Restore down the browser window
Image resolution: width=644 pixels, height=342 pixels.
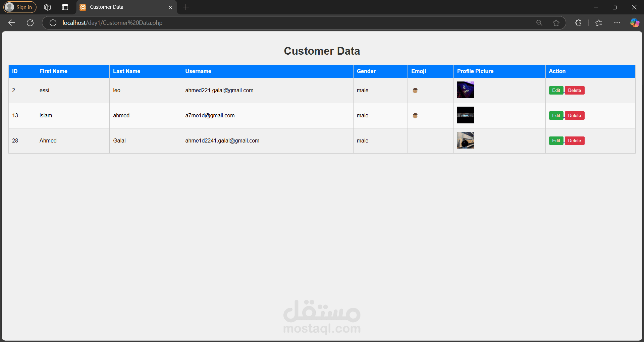[615, 7]
